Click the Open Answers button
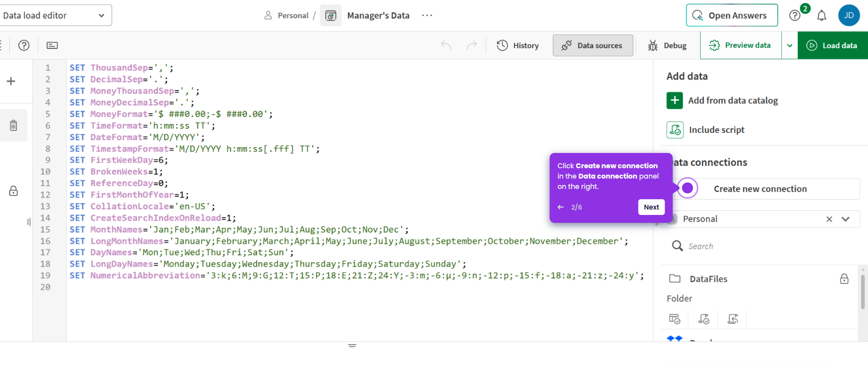Screen dimensions: 868x366 pos(732,15)
